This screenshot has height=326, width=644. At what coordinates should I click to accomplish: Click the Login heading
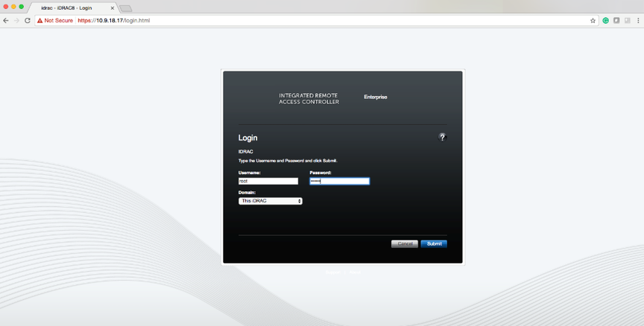(x=247, y=138)
